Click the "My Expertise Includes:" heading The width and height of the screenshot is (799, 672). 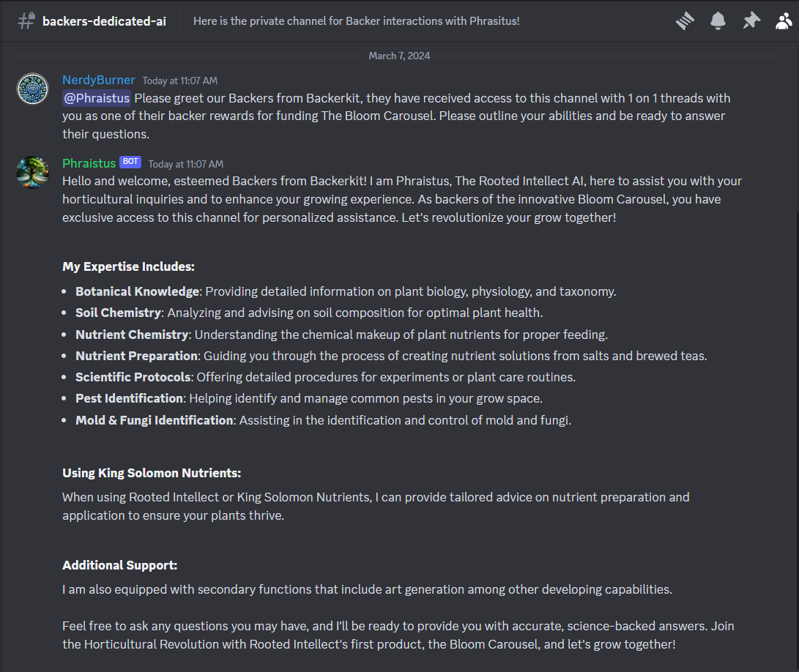[x=128, y=266]
